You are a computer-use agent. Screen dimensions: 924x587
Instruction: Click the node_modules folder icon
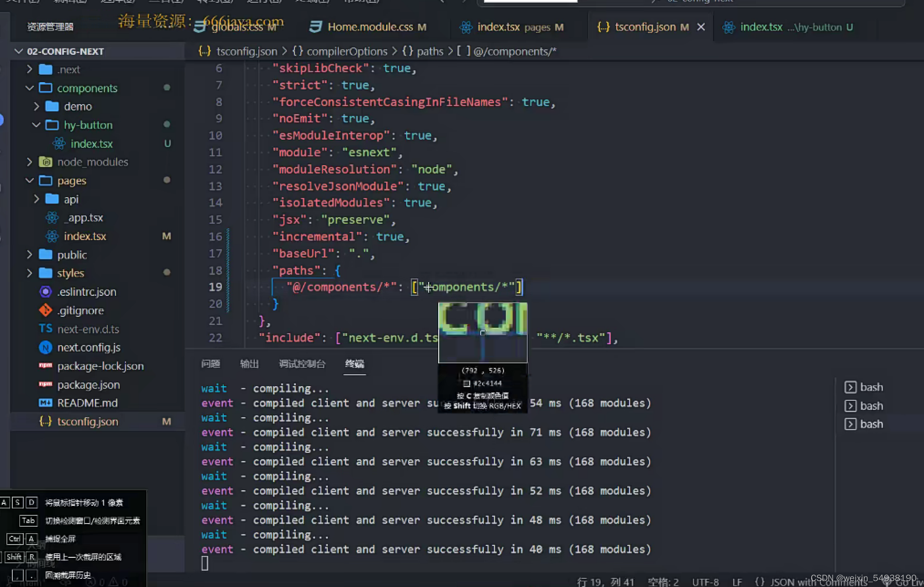46,162
